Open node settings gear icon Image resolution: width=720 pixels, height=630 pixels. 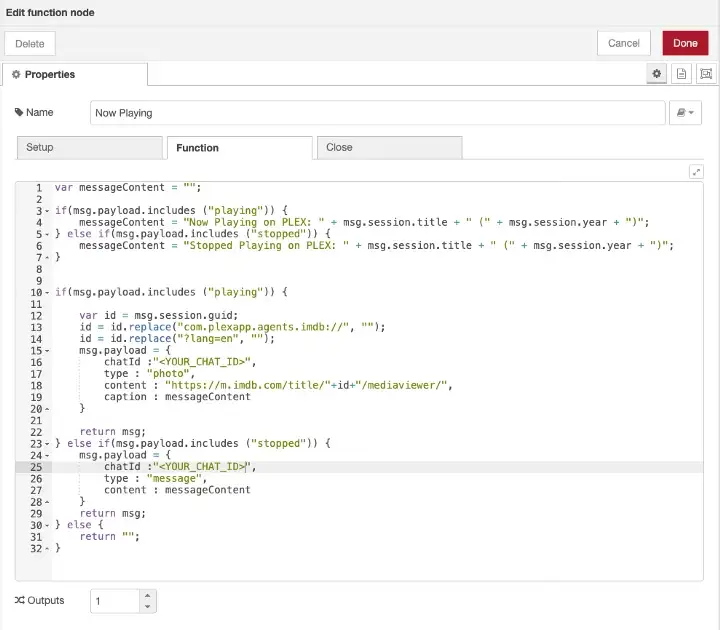pyautogui.click(x=657, y=73)
